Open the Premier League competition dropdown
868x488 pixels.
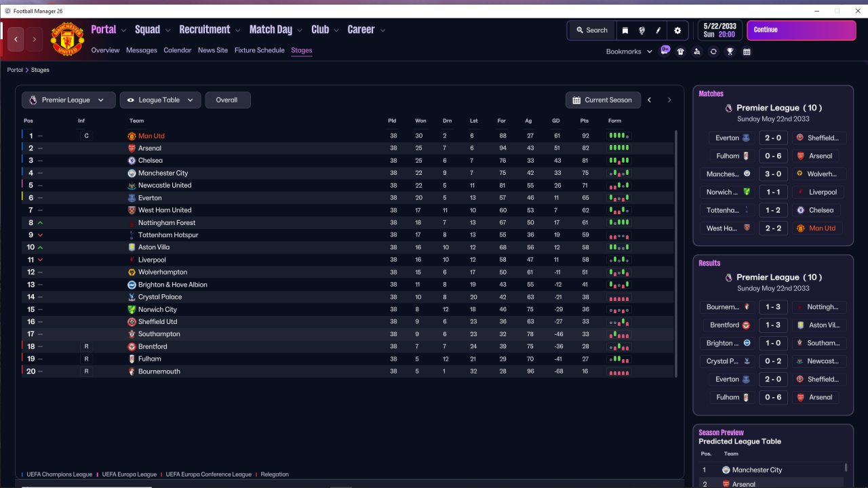click(x=68, y=100)
